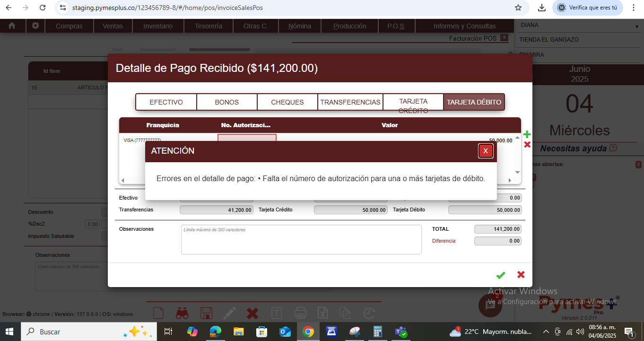
Task: Confirm the payment with the green checkmark
Action: (x=501, y=275)
